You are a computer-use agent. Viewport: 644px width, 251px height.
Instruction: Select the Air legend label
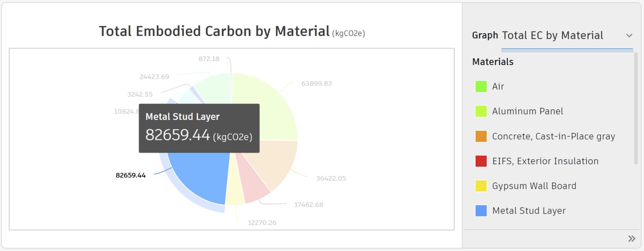click(x=498, y=87)
